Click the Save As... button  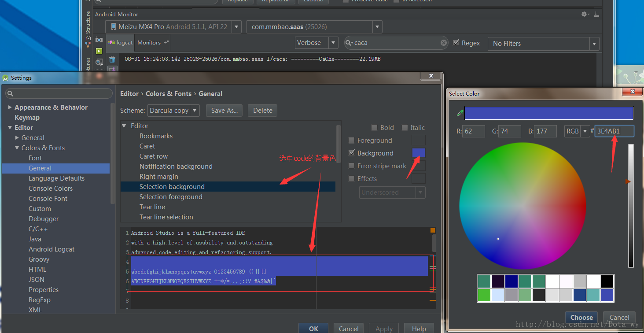pos(224,111)
